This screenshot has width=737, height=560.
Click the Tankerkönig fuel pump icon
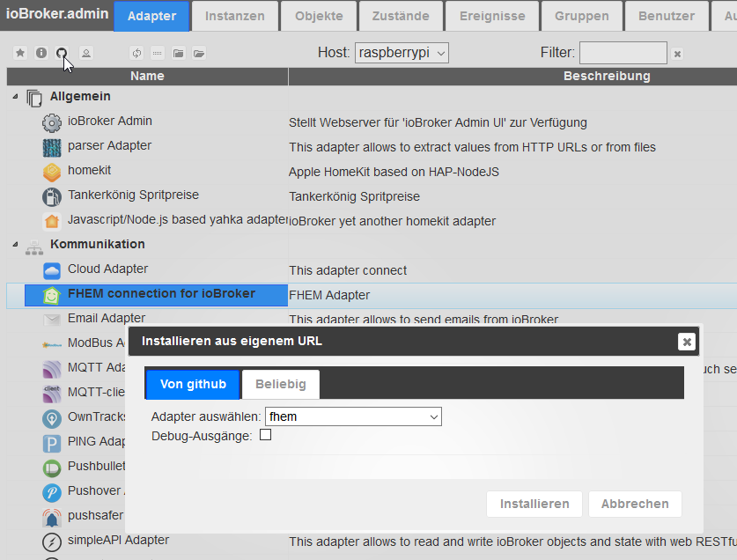[x=52, y=196]
